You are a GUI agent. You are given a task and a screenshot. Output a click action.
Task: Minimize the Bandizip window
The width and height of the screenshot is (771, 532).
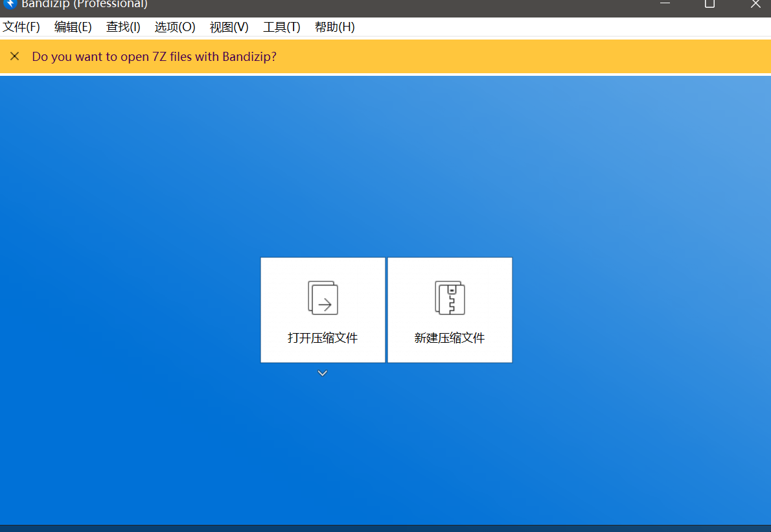[665, 3]
